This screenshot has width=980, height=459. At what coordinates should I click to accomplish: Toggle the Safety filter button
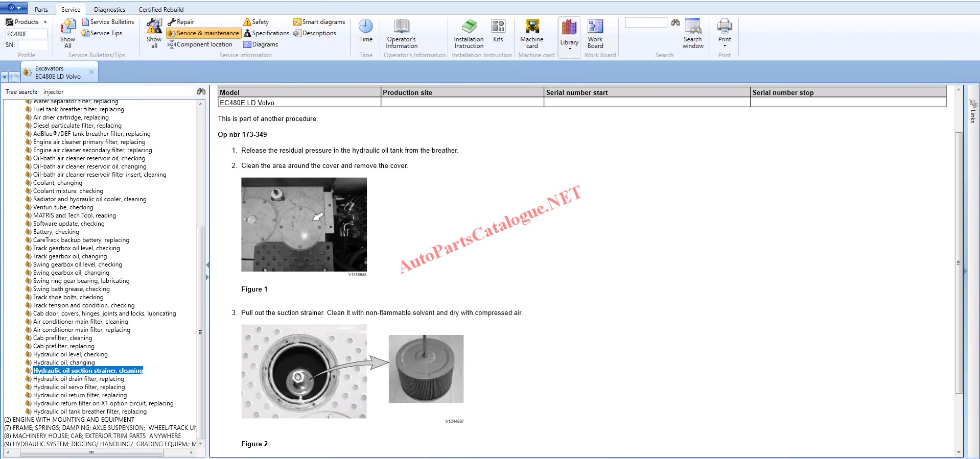256,22
